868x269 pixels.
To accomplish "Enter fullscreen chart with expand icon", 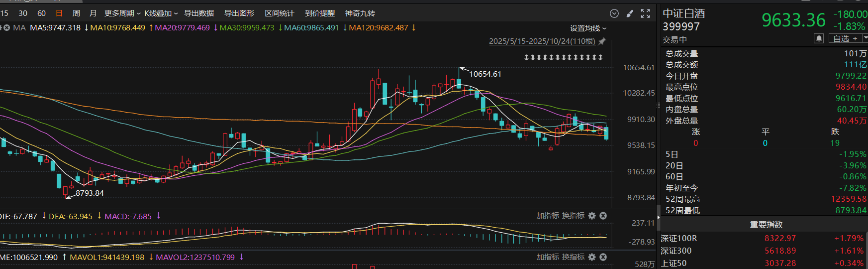I will point(645,13).
